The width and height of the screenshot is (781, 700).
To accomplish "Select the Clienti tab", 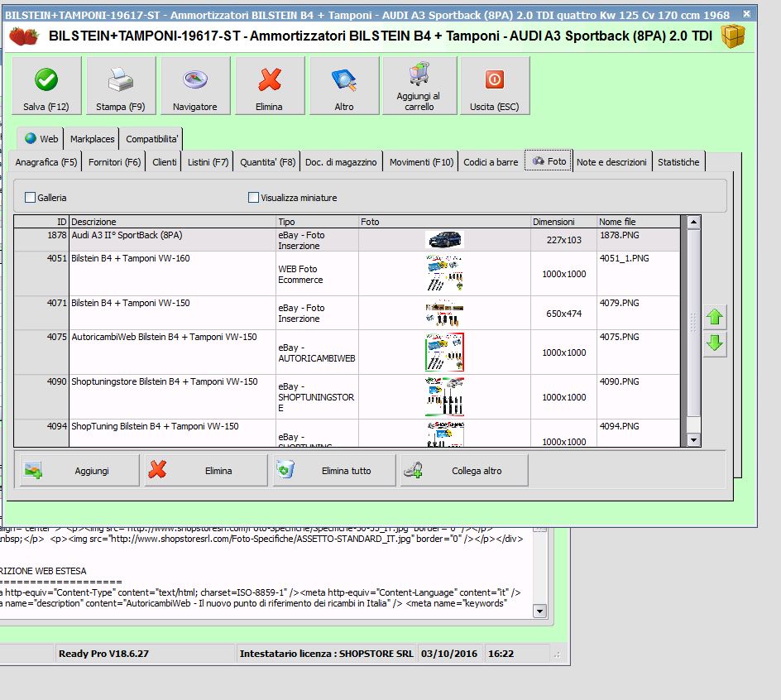I will tap(165, 162).
